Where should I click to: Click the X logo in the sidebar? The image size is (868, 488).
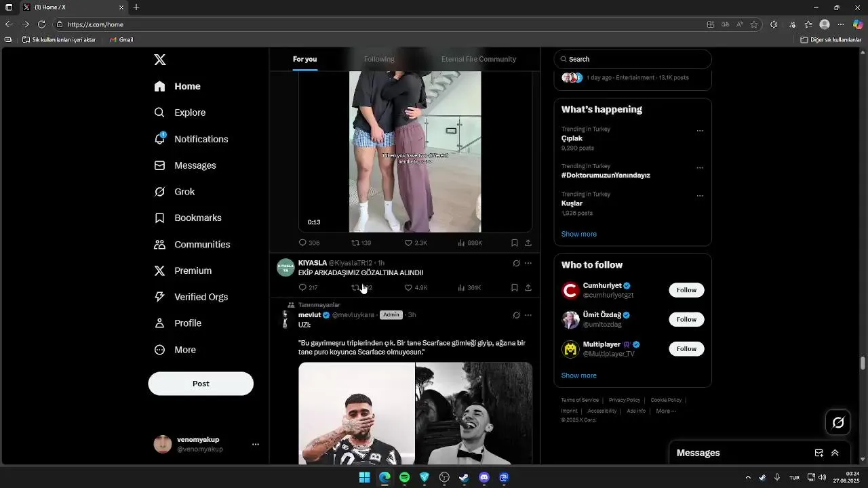(160, 60)
